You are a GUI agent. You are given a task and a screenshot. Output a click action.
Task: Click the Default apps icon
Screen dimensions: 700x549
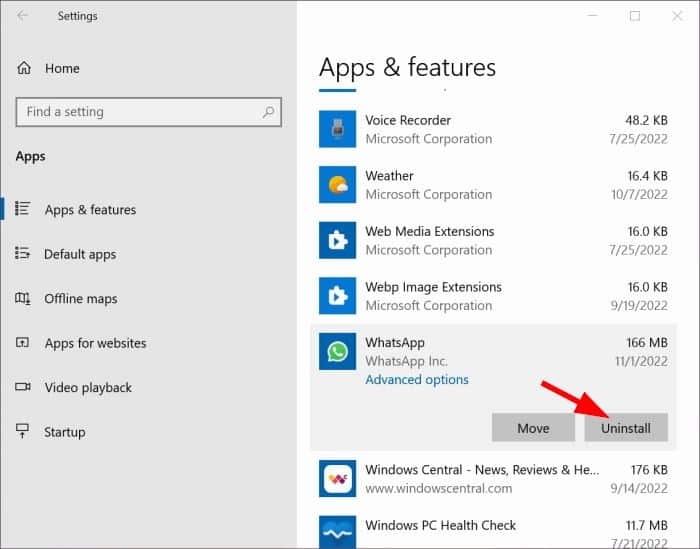click(22, 253)
